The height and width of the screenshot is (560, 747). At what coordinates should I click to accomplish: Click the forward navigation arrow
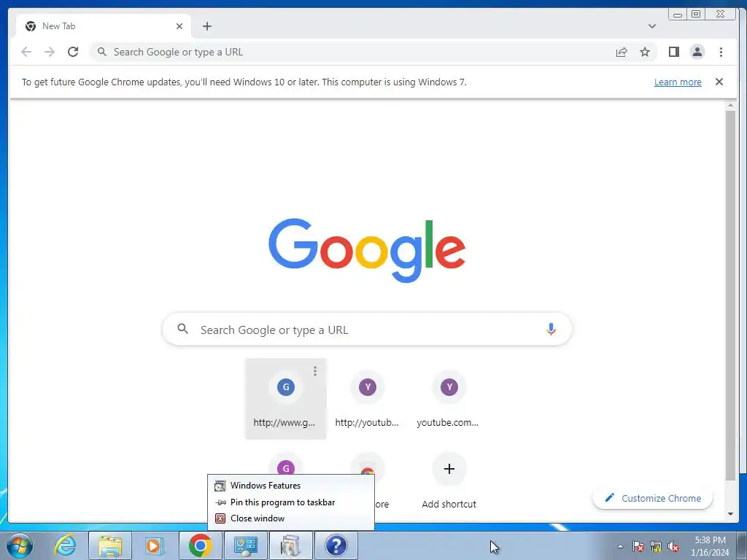pos(50,52)
